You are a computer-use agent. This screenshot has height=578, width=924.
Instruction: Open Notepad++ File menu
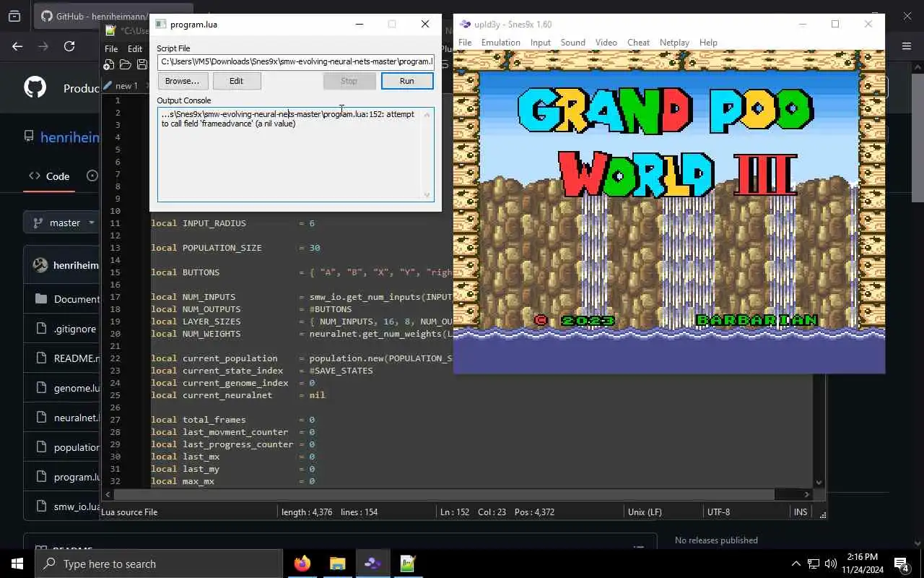click(111, 49)
